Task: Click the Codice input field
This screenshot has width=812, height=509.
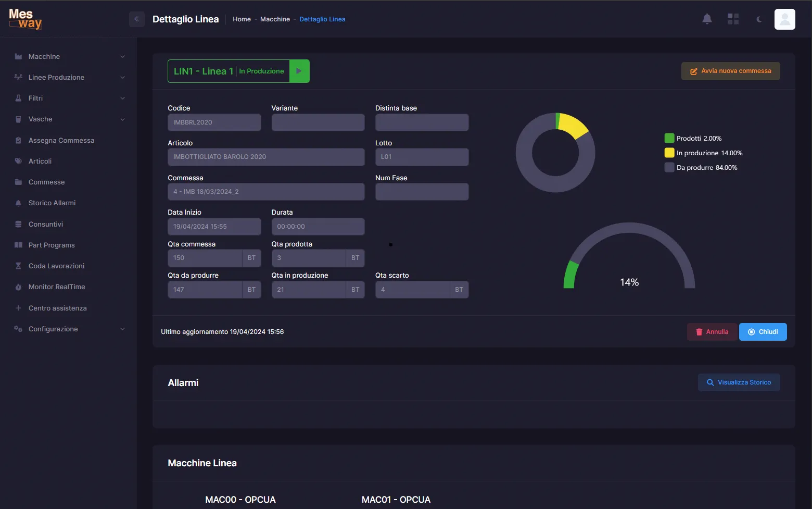Action: click(214, 122)
